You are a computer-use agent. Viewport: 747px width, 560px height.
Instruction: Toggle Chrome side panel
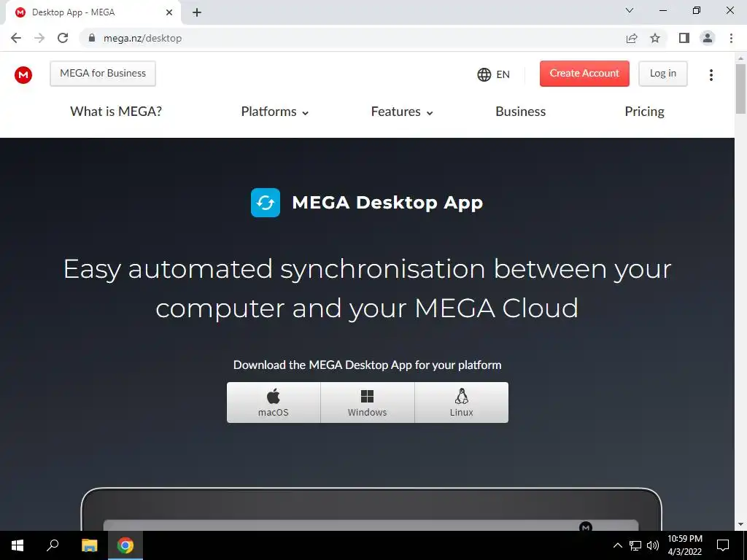tap(684, 38)
